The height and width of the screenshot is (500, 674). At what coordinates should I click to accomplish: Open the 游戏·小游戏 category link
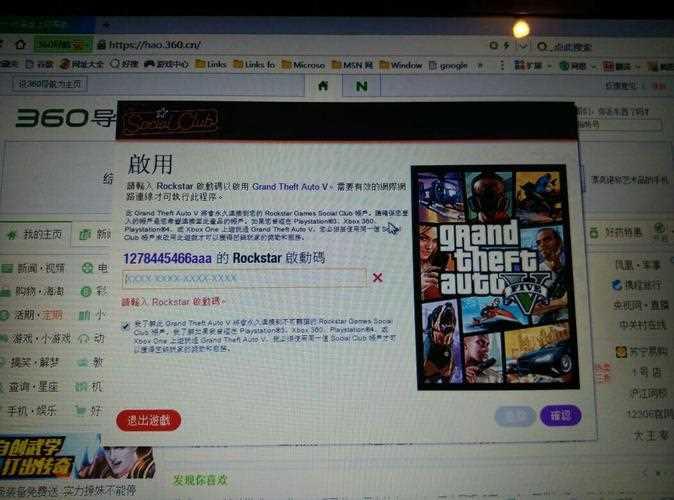tap(41, 338)
